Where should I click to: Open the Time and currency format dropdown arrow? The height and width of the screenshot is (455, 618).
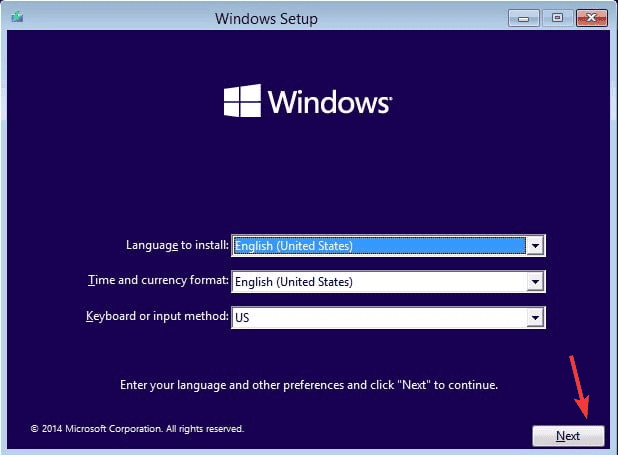click(535, 282)
